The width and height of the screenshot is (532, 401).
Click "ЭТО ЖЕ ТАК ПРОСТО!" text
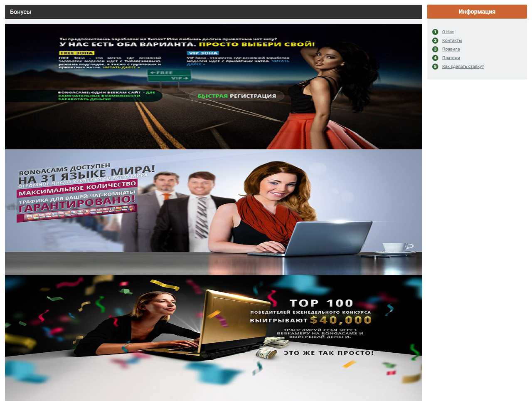tap(329, 353)
